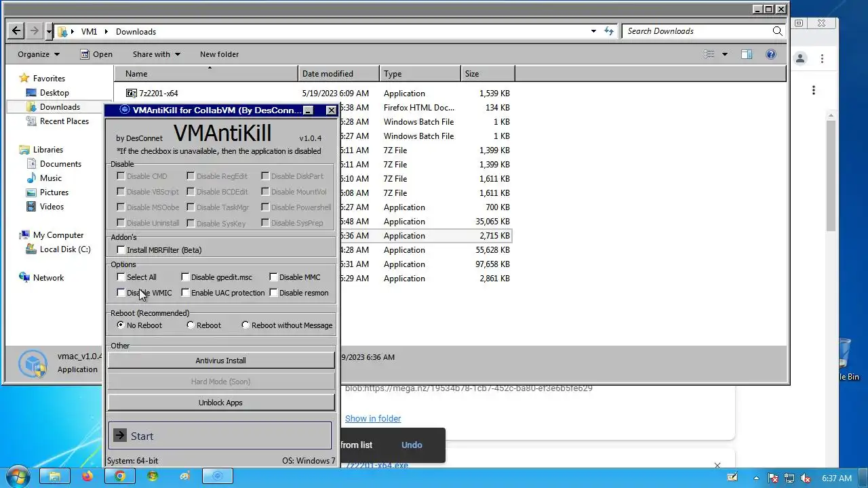The height and width of the screenshot is (488, 868).
Task: Click Chrome's profile avatar icon
Action: pos(801,59)
